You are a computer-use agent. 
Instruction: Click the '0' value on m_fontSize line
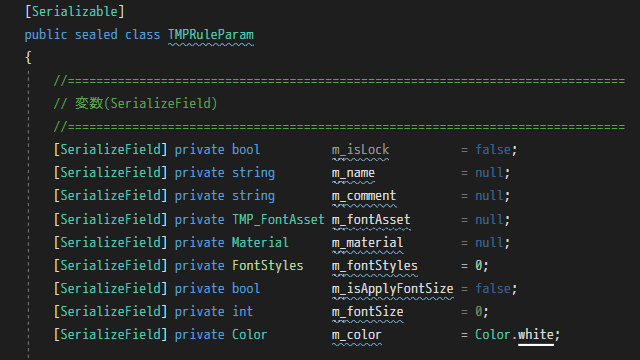click(x=479, y=312)
